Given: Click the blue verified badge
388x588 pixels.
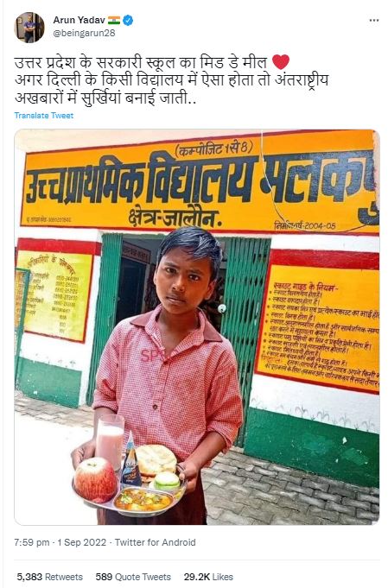Looking at the screenshot, I should [128, 20].
